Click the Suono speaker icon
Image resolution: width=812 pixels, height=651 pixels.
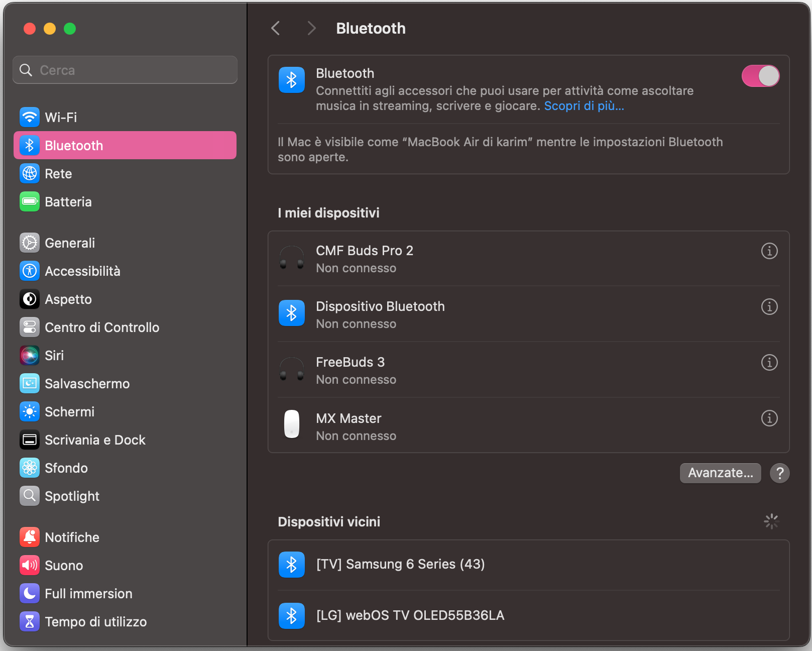tap(30, 565)
